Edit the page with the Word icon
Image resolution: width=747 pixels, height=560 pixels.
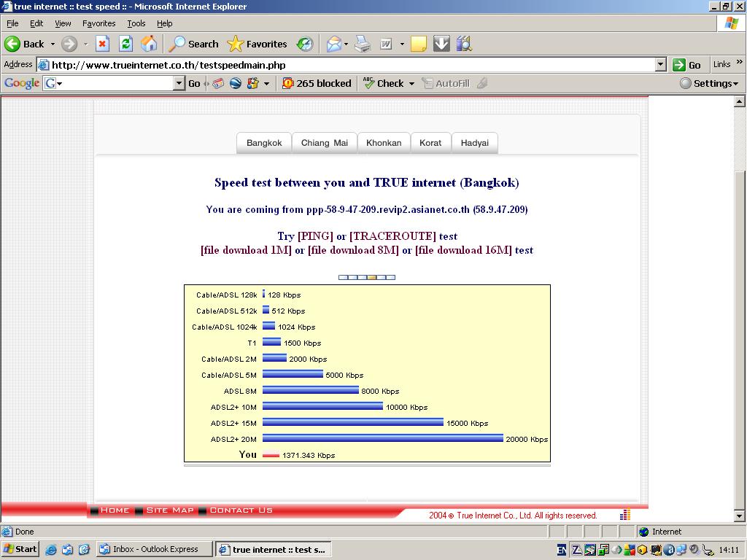point(387,44)
